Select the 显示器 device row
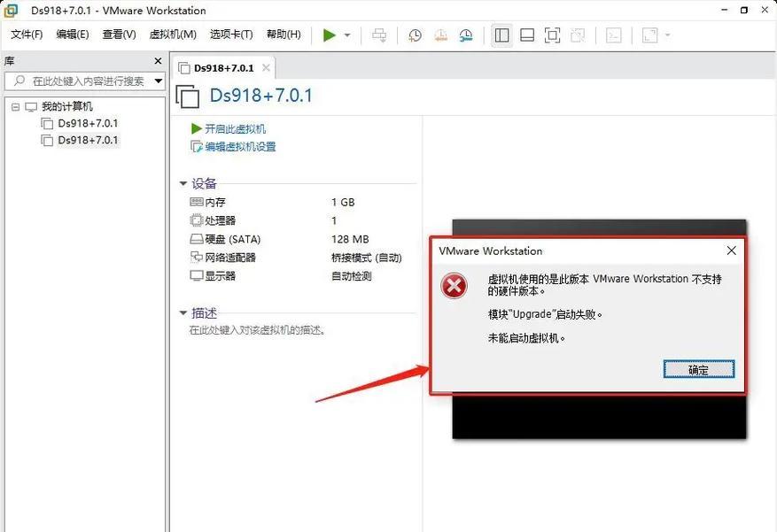The image size is (777, 532). [220, 276]
